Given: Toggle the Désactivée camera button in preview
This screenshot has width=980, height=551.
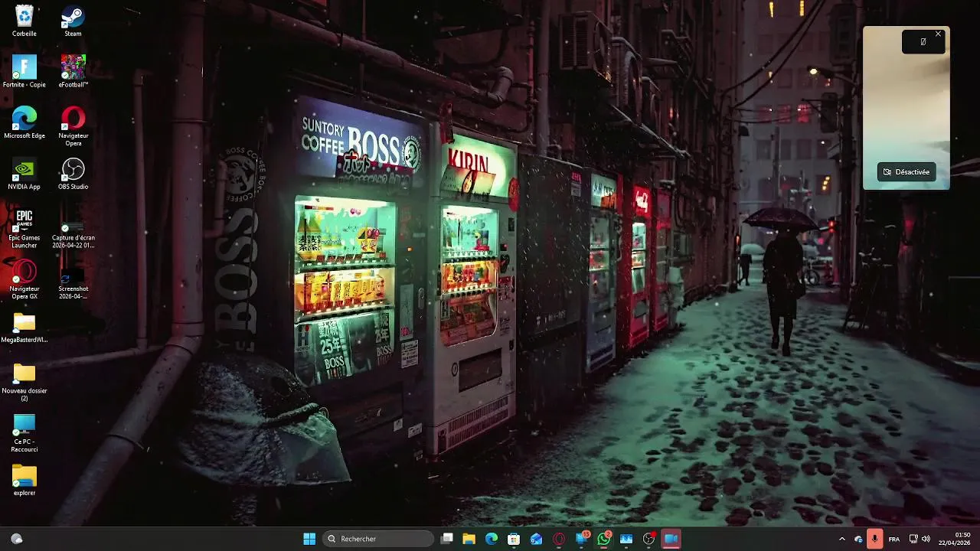Looking at the screenshot, I should tap(906, 172).
